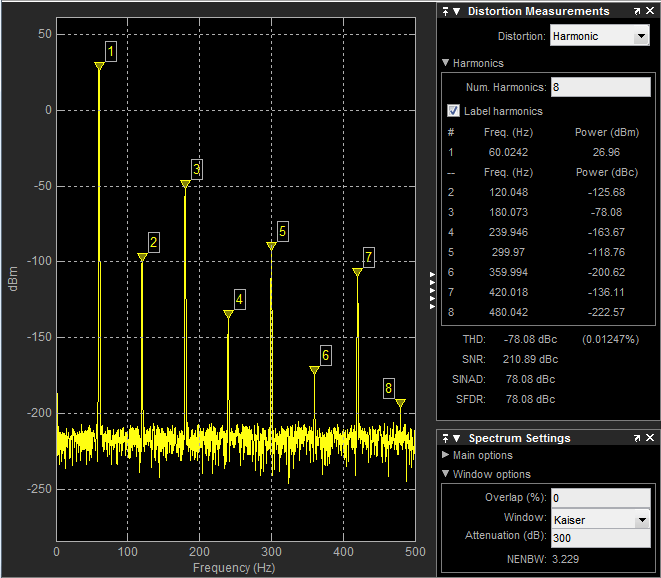Screen dimensions: 661x578
Task: Click the Attenuation (dB) input field
Action: coord(600,539)
